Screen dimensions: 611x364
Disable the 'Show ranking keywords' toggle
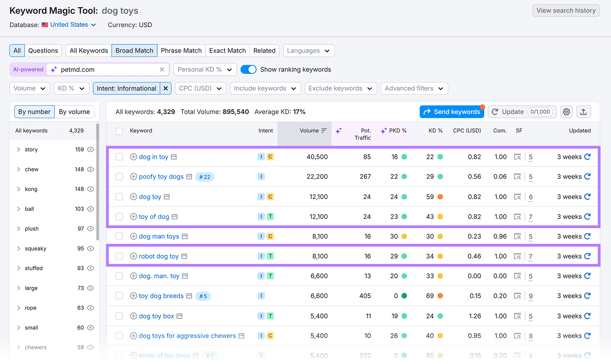coord(249,69)
